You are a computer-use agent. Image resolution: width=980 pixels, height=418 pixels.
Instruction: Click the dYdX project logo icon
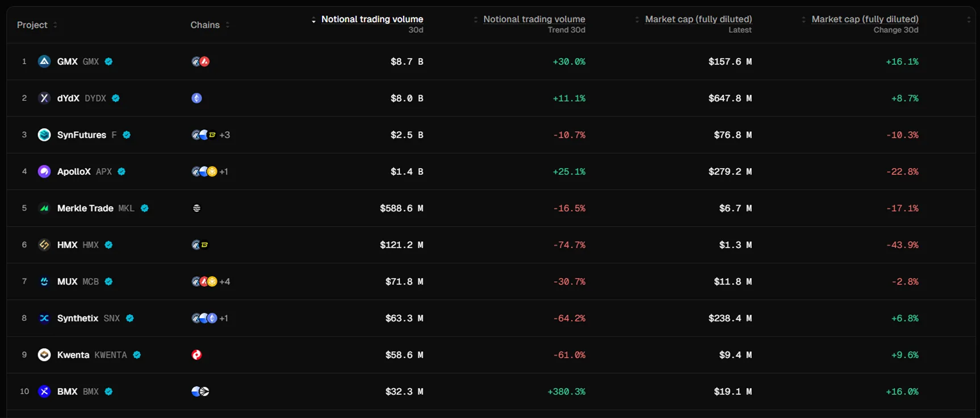[x=44, y=98]
